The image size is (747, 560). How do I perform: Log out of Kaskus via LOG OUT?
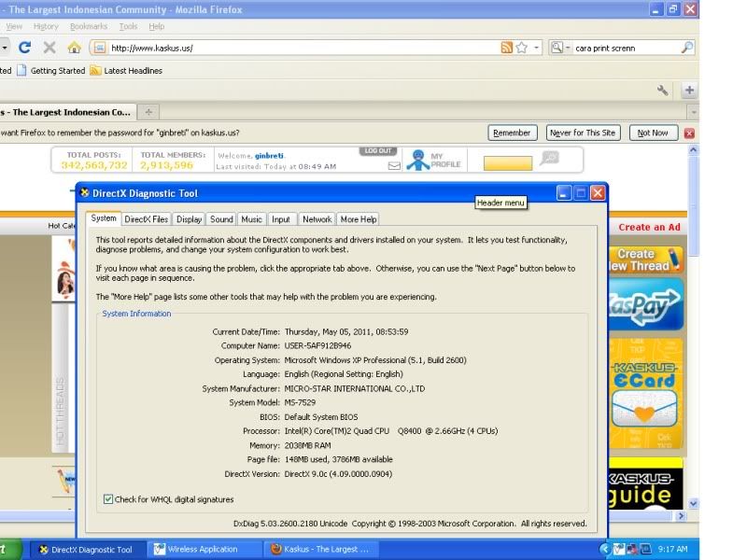click(378, 151)
